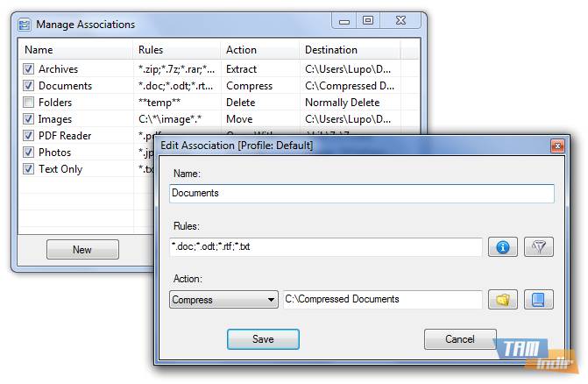Click into the Name field containing Documents
The width and height of the screenshot is (588, 384).
361,193
